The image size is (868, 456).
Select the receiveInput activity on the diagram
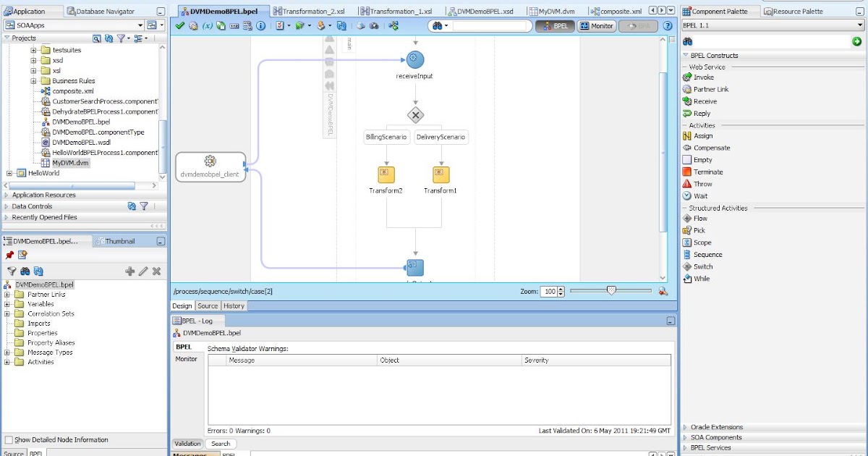coord(414,60)
